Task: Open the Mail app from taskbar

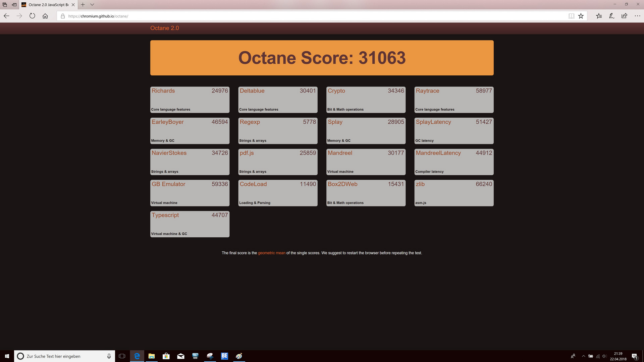Action: 181,356
